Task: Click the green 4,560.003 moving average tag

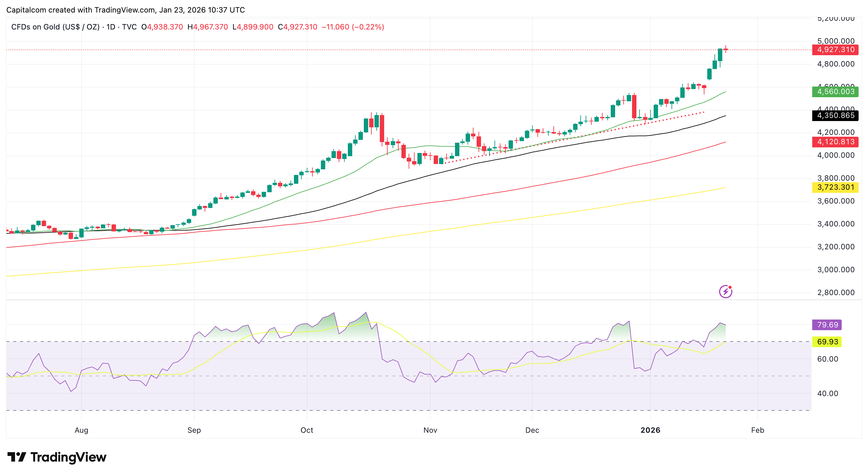Action: pyautogui.click(x=835, y=92)
